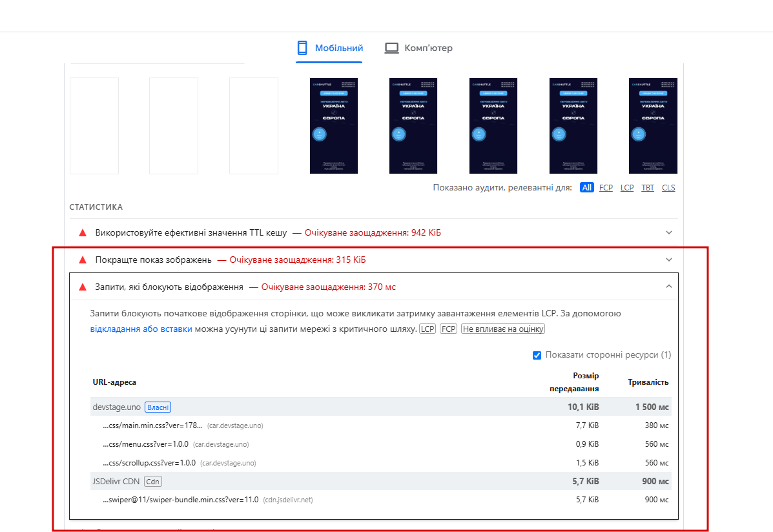Click the Не впливає на оцінку tag

point(503,329)
